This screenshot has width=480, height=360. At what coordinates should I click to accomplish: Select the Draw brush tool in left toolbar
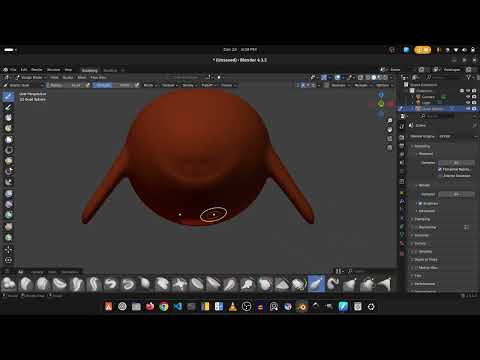[x=9, y=97]
